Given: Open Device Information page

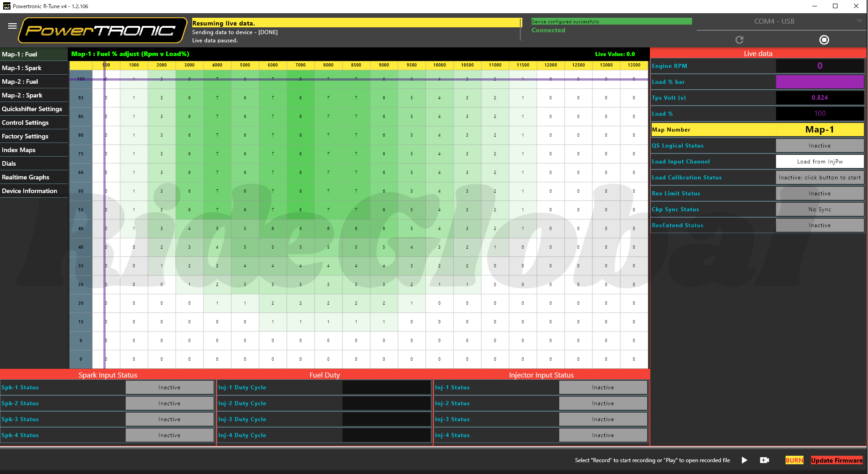Looking at the screenshot, I should pos(30,191).
